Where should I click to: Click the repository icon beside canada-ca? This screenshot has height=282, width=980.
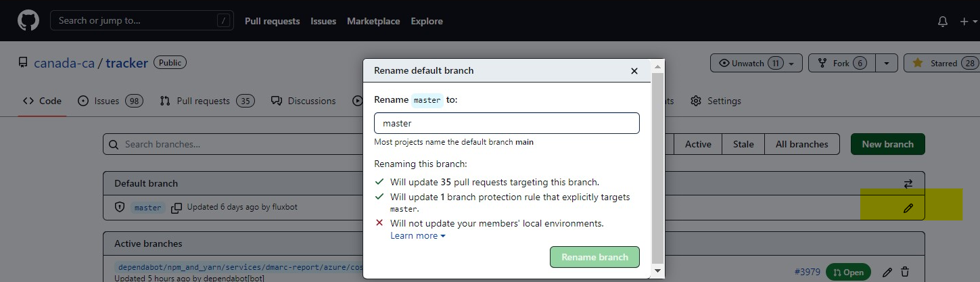pyautogui.click(x=24, y=63)
